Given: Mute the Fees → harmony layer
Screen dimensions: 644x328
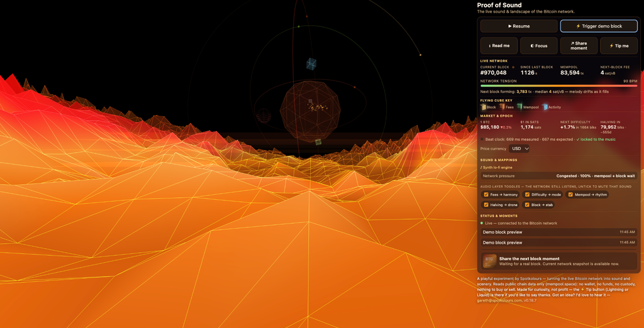Looking at the screenshot, I should pos(486,195).
